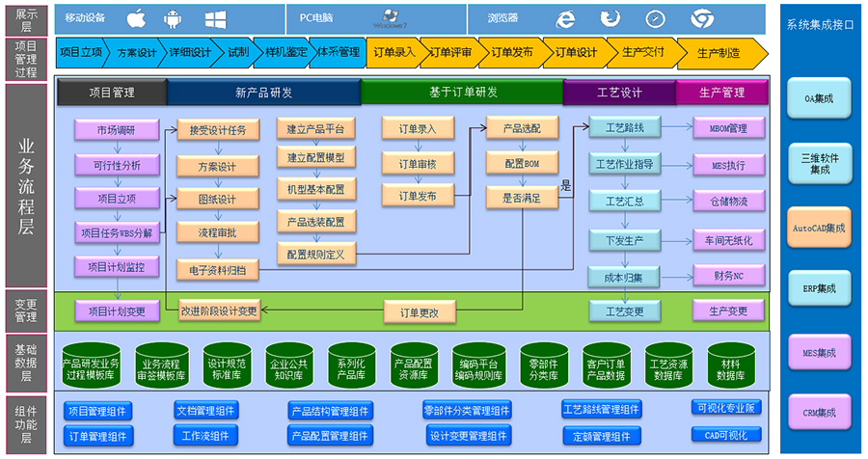The image size is (868, 459).
Task: Click the 订单录入 yellow process arrow
Action: (x=393, y=53)
